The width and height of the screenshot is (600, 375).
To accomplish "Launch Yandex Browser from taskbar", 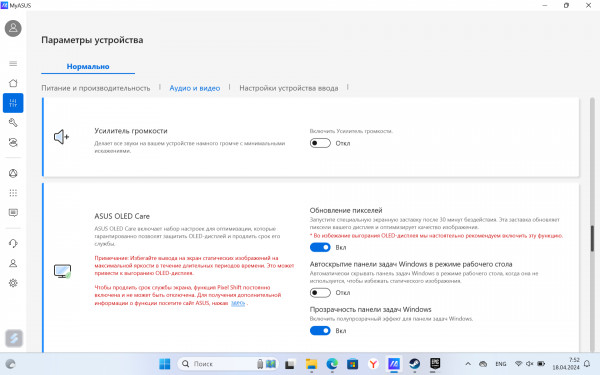I will pos(373,364).
